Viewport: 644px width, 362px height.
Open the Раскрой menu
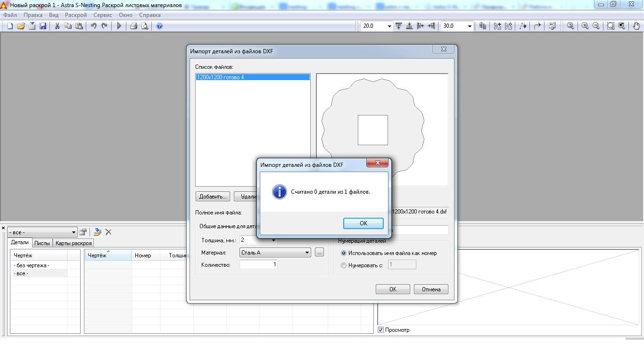click(x=76, y=15)
